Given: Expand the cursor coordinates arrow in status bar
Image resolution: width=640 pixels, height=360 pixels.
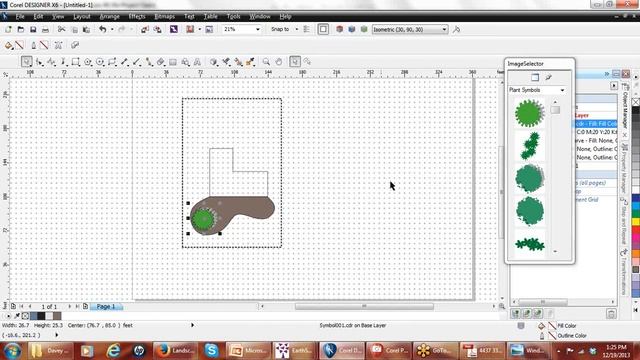Looking at the screenshot, I should coord(56,335).
